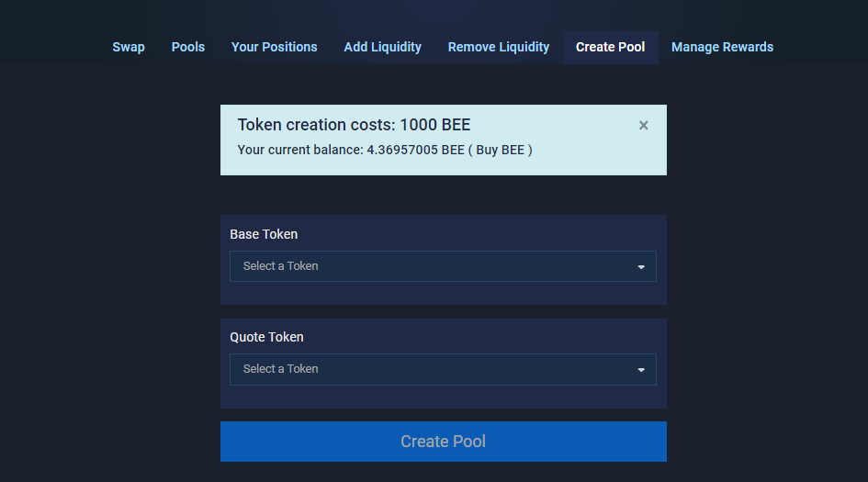Open the Your Positions tab
The image size is (868, 482).
[x=274, y=47]
